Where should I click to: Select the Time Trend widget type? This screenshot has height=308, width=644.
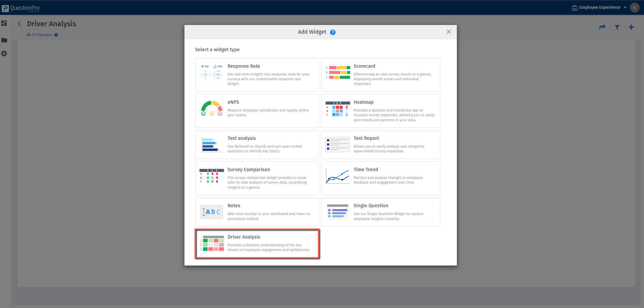point(380,178)
